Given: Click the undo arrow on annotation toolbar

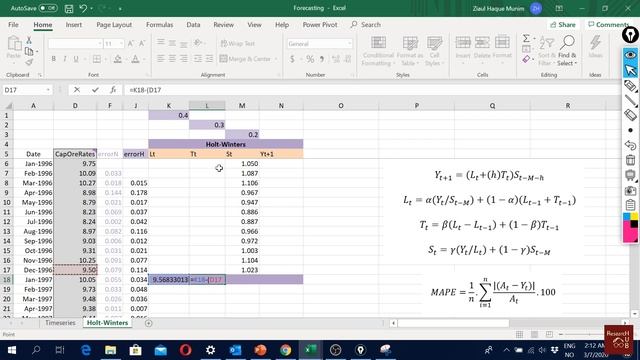Looking at the screenshot, I should click(x=631, y=144).
